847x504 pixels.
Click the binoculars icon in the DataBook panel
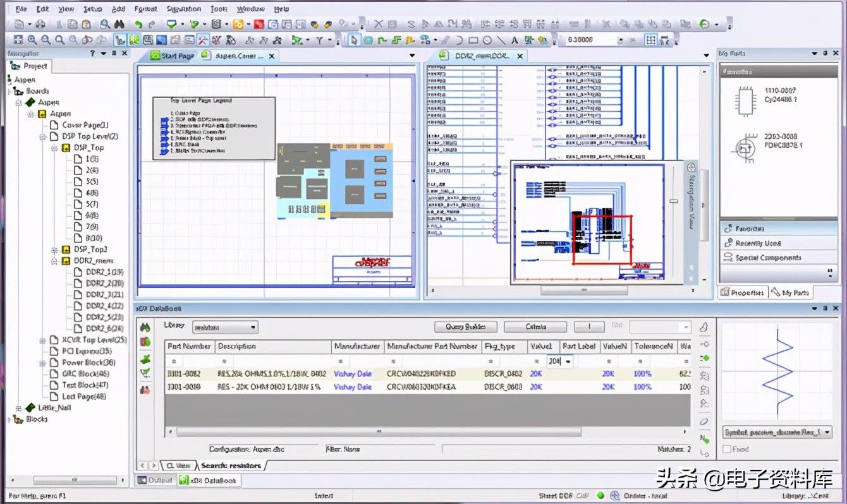tap(145, 327)
